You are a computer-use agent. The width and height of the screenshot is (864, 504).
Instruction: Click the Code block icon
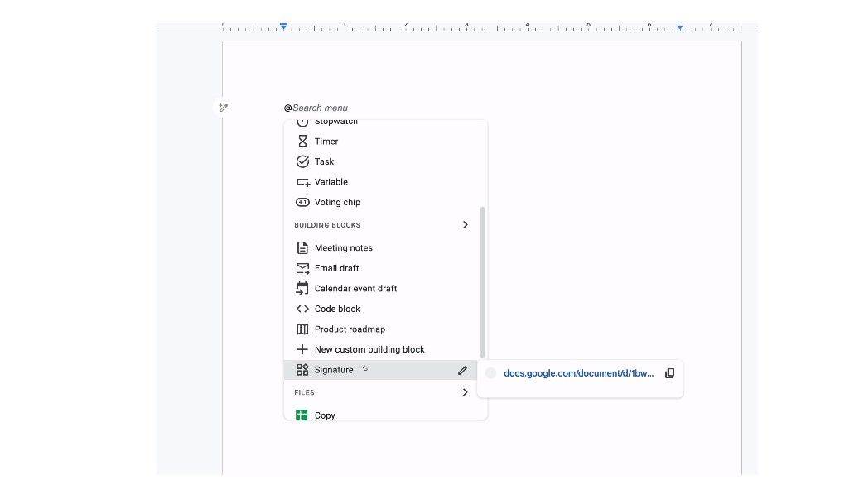click(x=303, y=309)
